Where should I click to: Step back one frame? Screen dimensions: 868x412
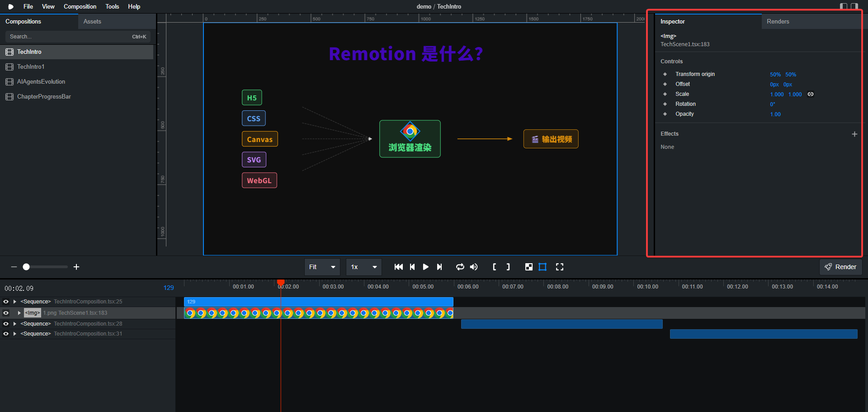coord(412,267)
